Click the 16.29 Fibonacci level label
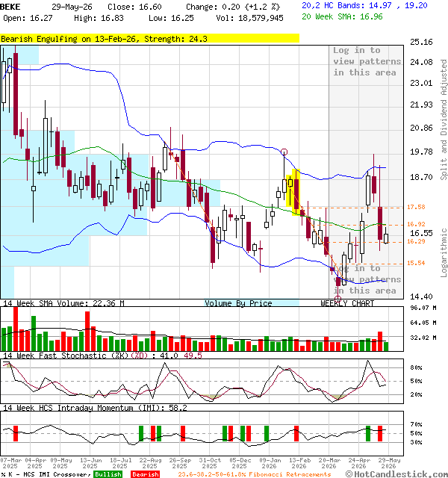The width and height of the screenshot is (448, 478). 417,241
